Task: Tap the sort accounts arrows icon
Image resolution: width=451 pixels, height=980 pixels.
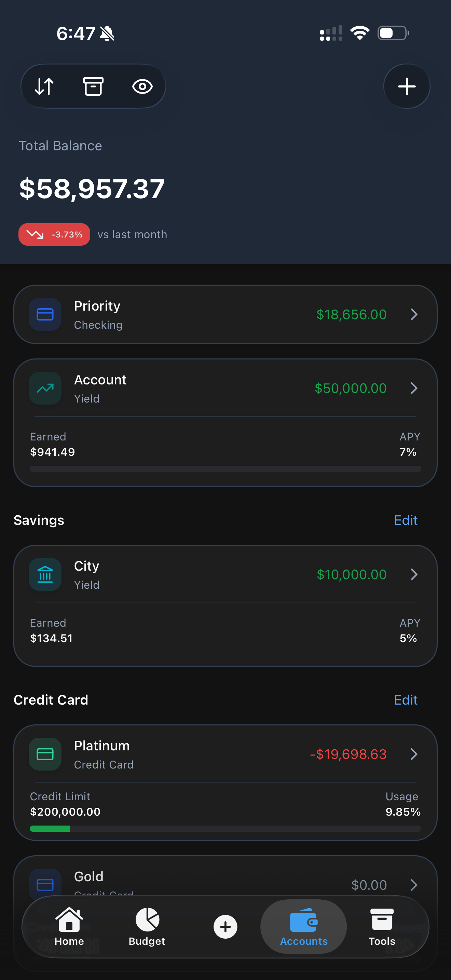Action: point(44,86)
